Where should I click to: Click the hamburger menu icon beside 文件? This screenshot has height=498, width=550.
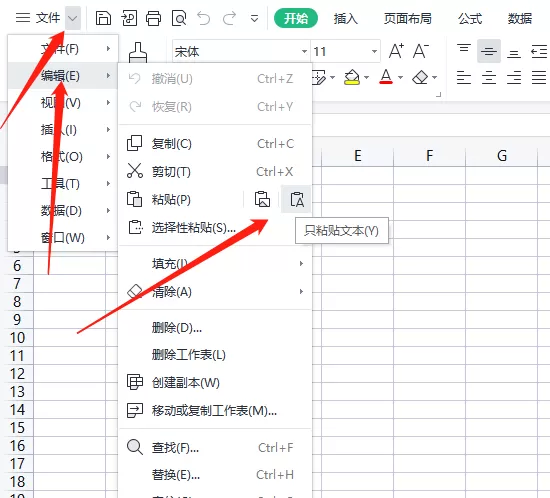(23, 18)
